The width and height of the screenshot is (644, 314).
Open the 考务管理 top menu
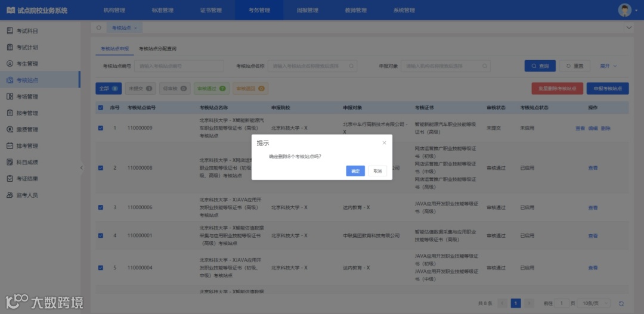point(259,10)
